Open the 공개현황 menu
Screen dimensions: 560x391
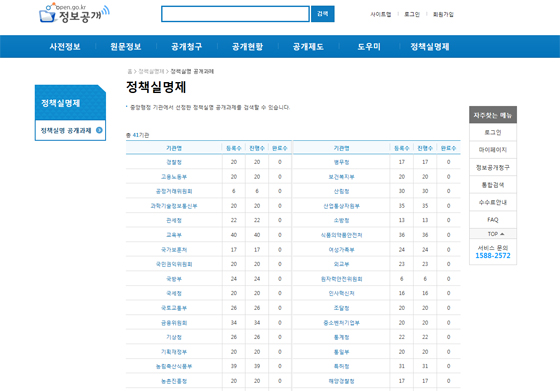(x=247, y=46)
